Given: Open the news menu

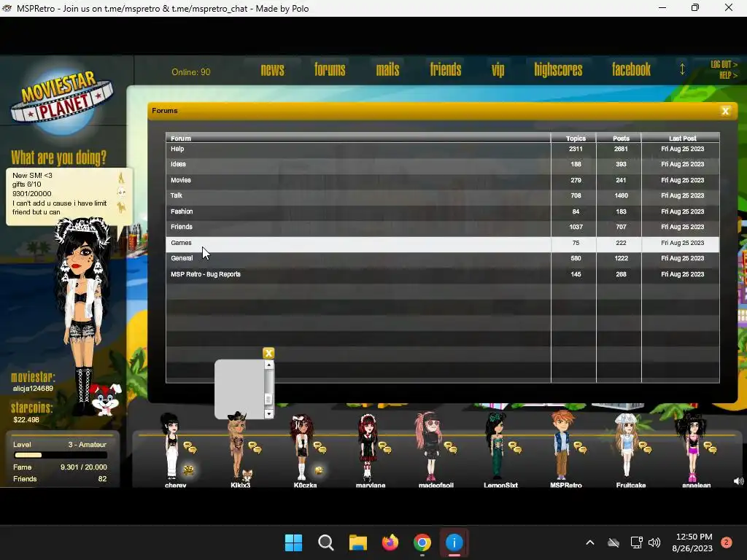Looking at the screenshot, I should 272,70.
